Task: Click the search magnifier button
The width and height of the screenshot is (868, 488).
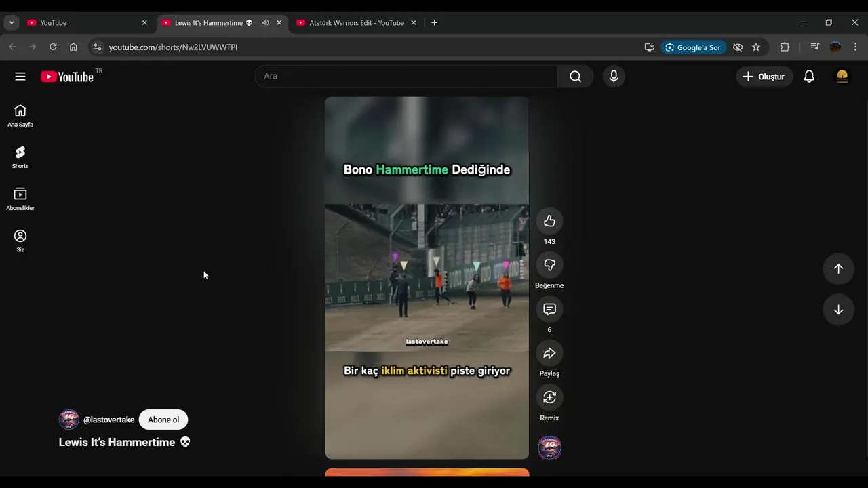Action: click(x=576, y=77)
